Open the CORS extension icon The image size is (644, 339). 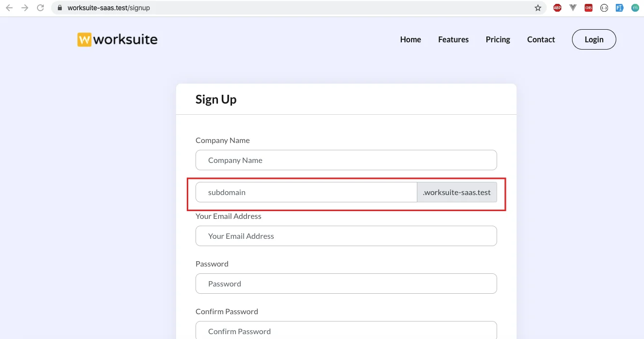click(589, 8)
